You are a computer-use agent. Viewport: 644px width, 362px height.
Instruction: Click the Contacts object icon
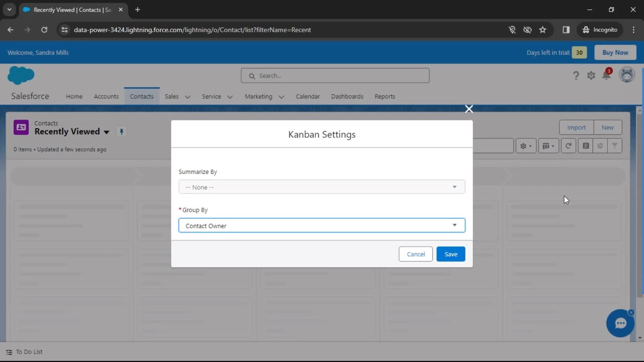[21, 127]
